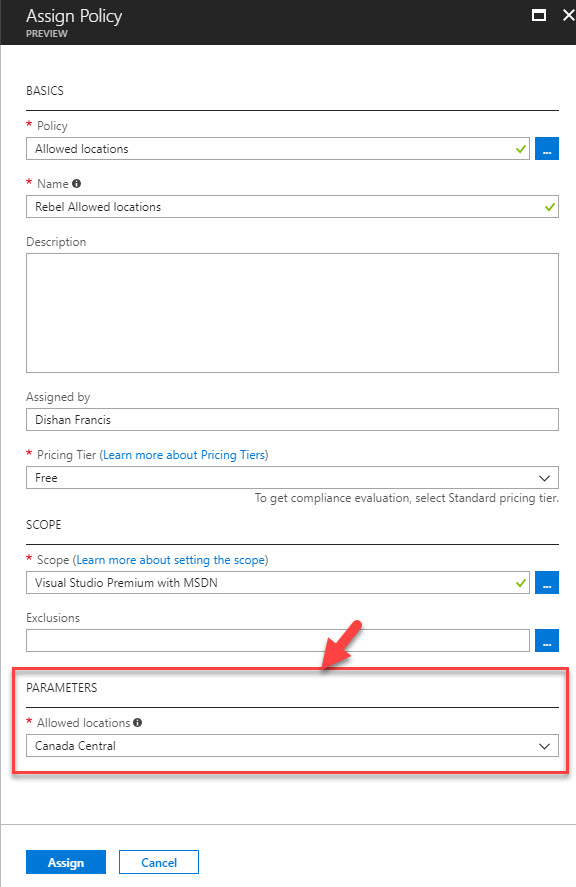Click into the Description text area
The height and width of the screenshot is (887, 576).
[x=292, y=313]
